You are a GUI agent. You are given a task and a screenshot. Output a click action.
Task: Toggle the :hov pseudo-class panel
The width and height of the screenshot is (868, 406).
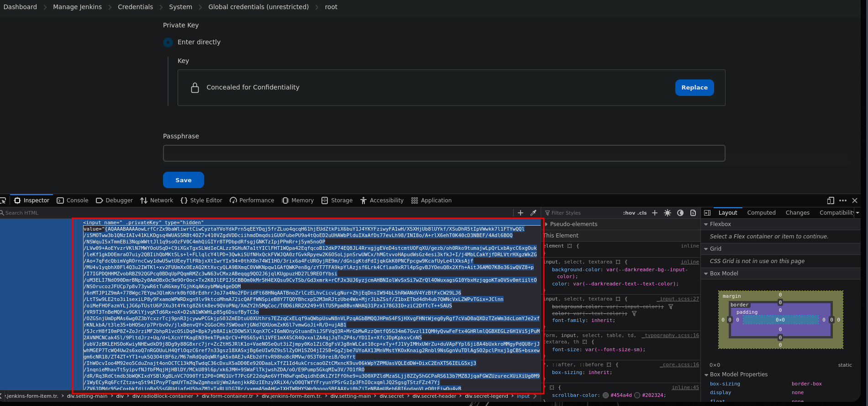tap(629, 213)
